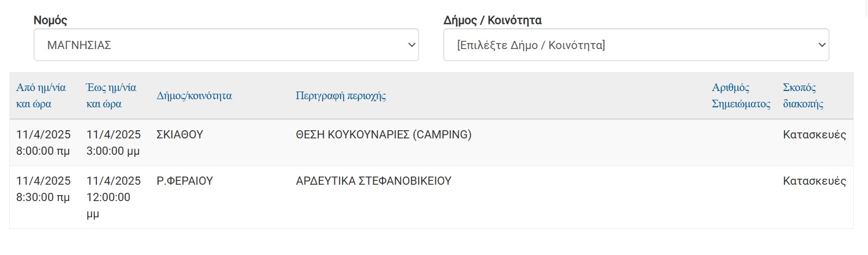Open the Νομός dropdown showing ΜΑΓΝΗΣΙΑΣ

click(x=226, y=45)
